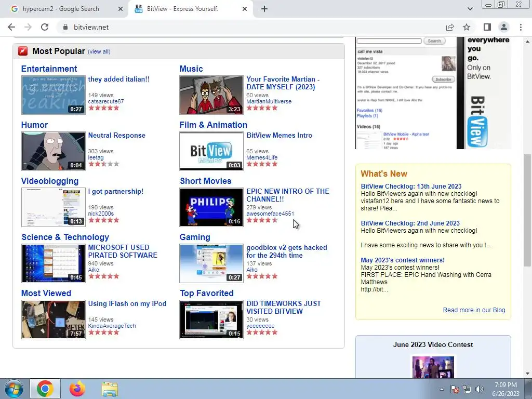Open the browser side panel icon
Screen dimensions: 532x399
[487, 27]
